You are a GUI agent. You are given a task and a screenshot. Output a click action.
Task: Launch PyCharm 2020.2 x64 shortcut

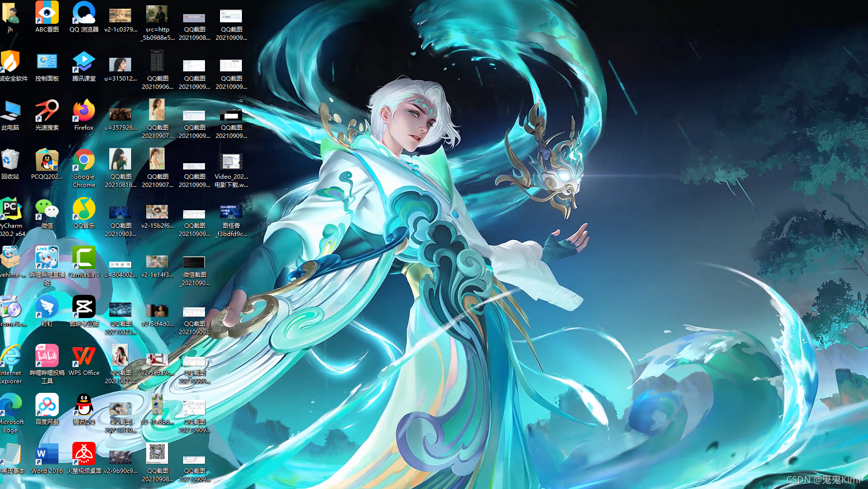pyautogui.click(x=12, y=217)
